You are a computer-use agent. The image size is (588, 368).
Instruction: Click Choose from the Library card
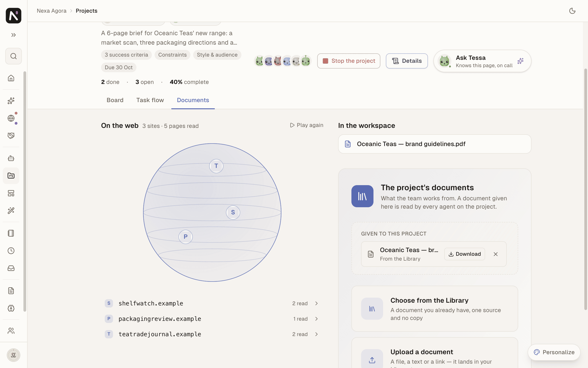pyautogui.click(x=435, y=309)
